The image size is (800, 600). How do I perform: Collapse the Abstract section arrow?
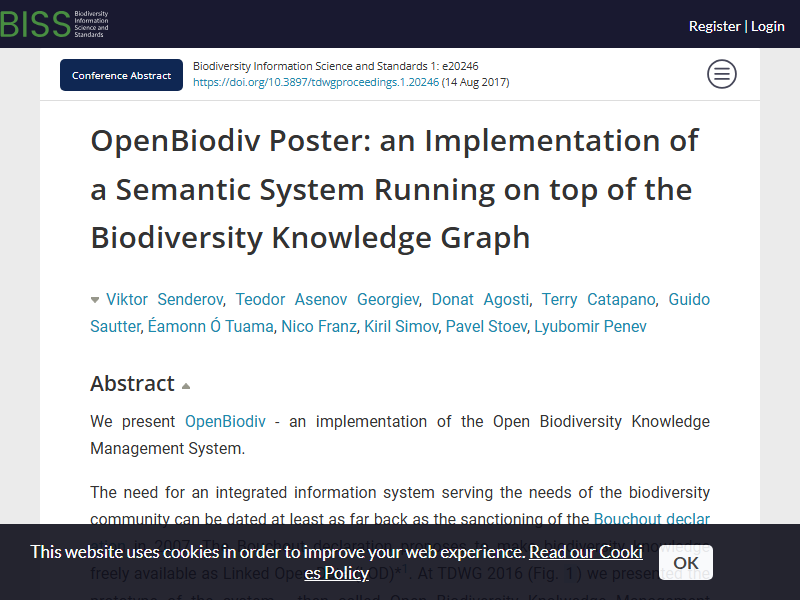point(186,386)
